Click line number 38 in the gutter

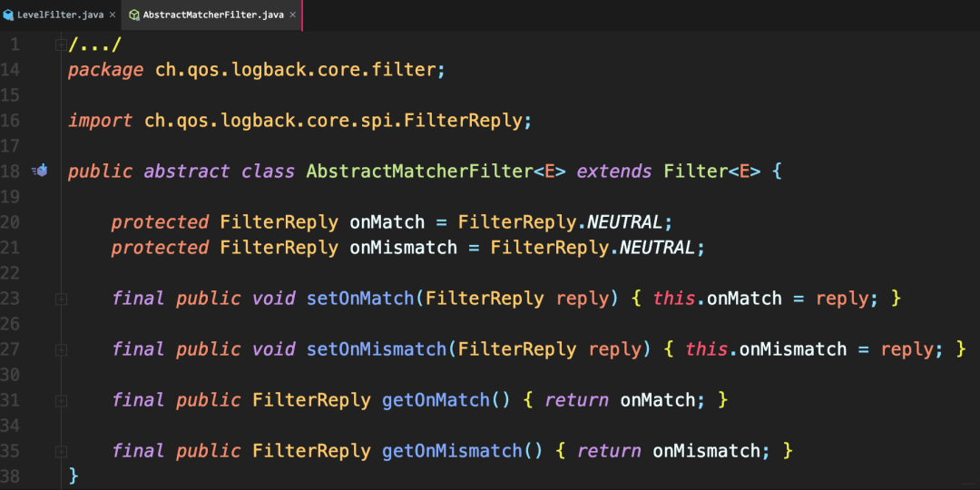11,475
